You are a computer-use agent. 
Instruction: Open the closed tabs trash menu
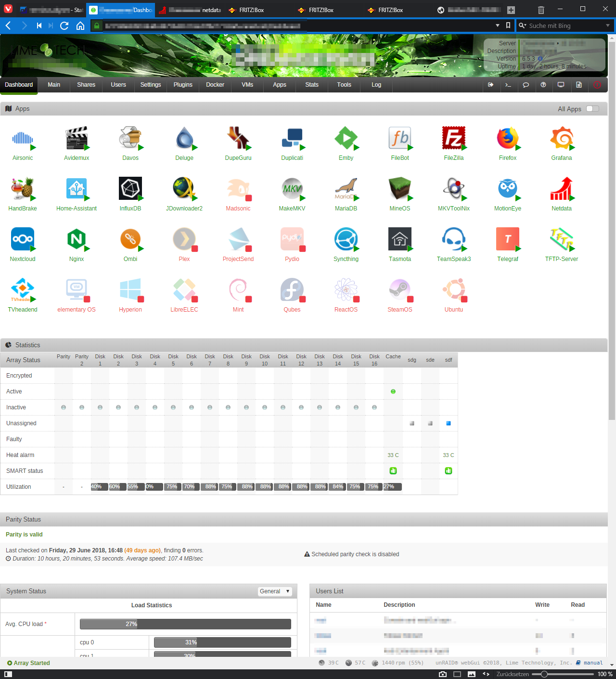coord(541,10)
